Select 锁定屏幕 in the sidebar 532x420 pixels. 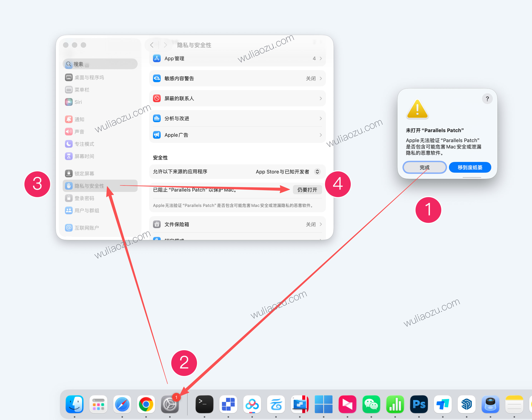[84, 174]
